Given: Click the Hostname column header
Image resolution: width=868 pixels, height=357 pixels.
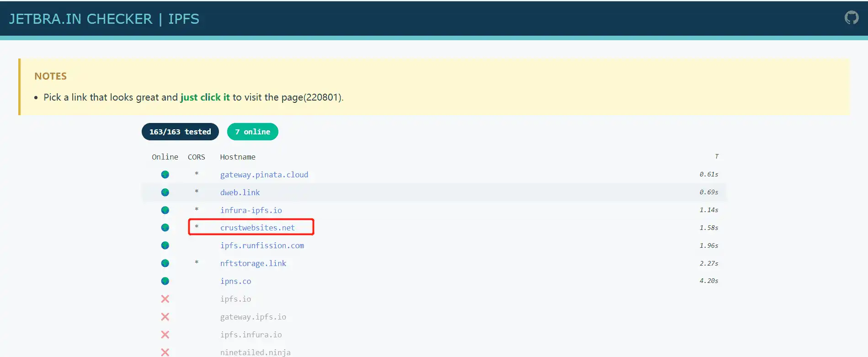Looking at the screenshot, I should coord(238,157).
